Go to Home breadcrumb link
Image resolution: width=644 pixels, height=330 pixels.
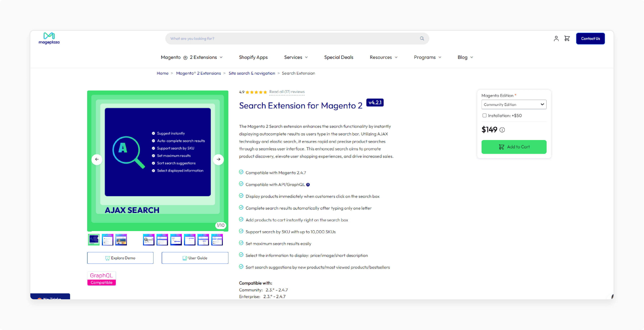[162, 73]
